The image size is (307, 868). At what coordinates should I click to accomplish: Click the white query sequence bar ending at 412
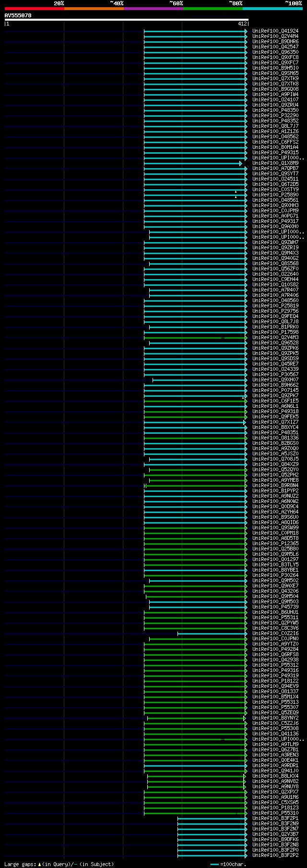point(126,20)
